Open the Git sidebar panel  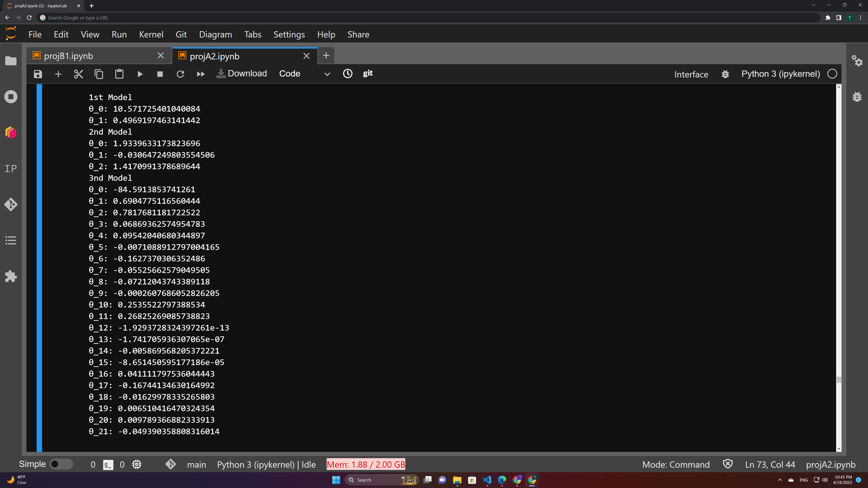pos(11,204)
